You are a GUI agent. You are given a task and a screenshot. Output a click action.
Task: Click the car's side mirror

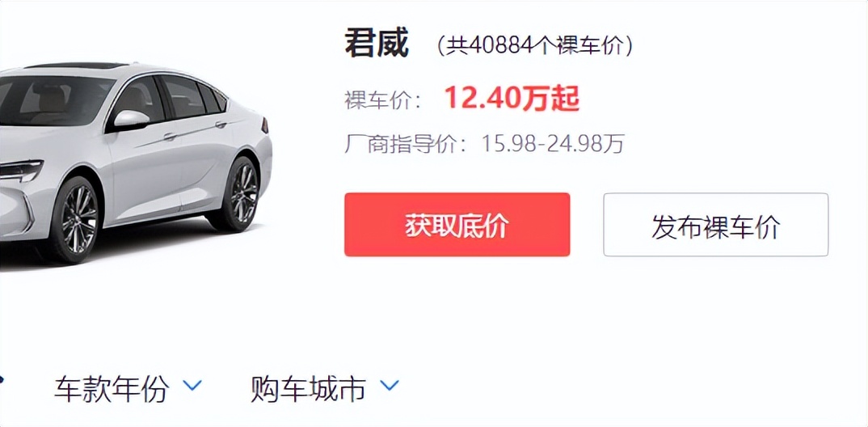[x=130, y=120]
